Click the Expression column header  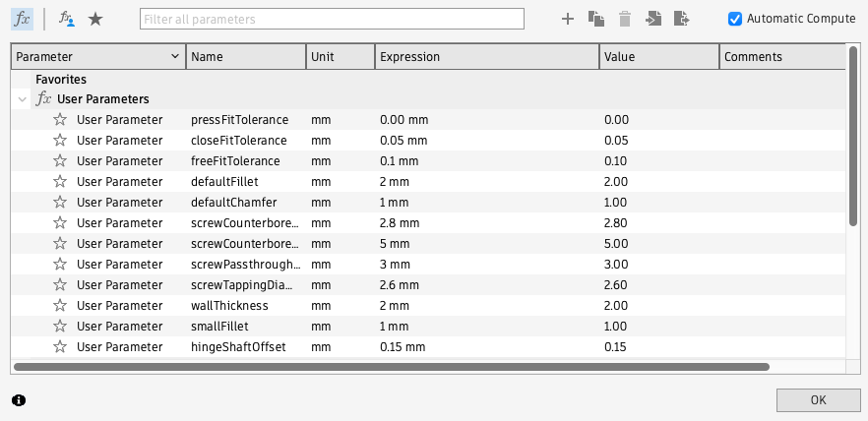pyautogui.click(x=487, y=56)
